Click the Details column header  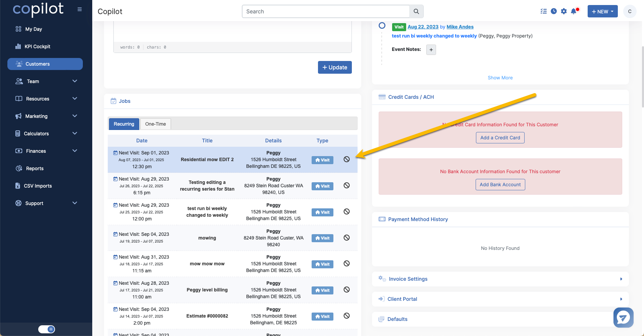point(273,141)
